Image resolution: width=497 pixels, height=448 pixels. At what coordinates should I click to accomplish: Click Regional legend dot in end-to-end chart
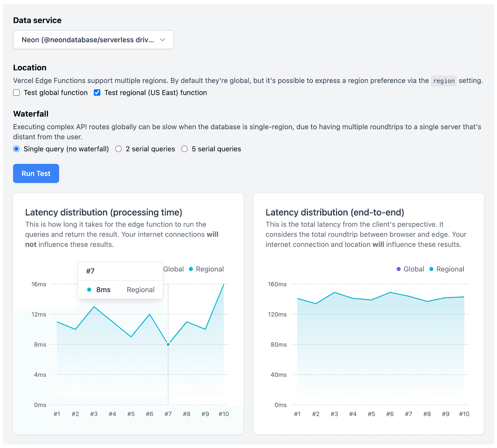[x=431, y=269]
